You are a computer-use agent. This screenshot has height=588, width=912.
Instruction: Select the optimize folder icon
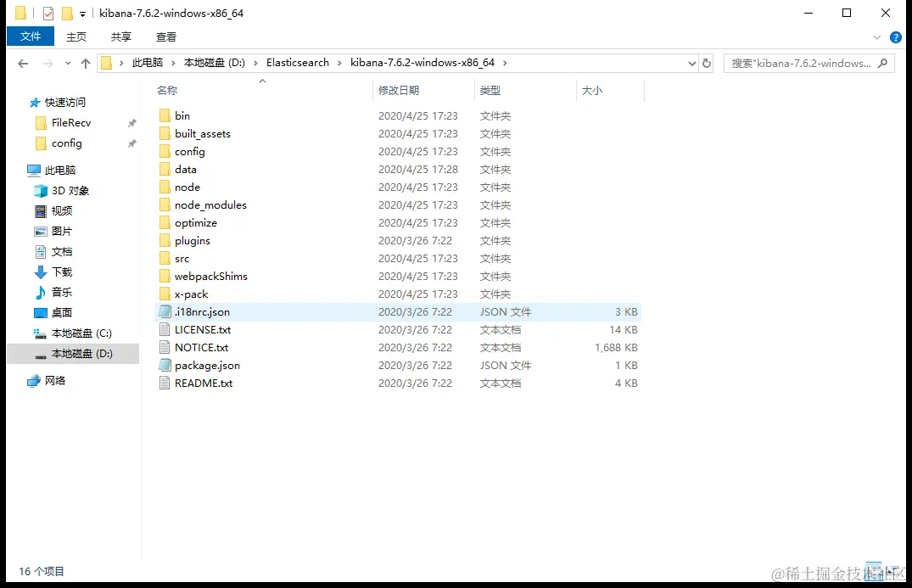(165, 223)
